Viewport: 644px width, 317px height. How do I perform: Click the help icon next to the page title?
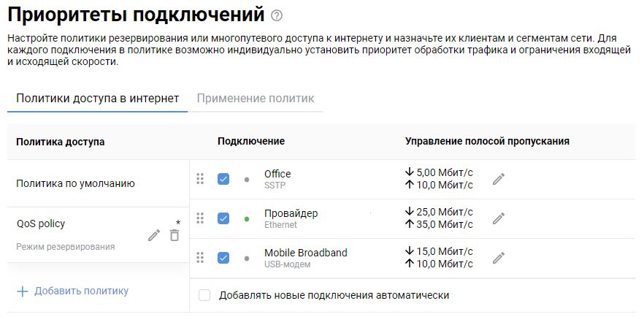[x=276, y=15]
